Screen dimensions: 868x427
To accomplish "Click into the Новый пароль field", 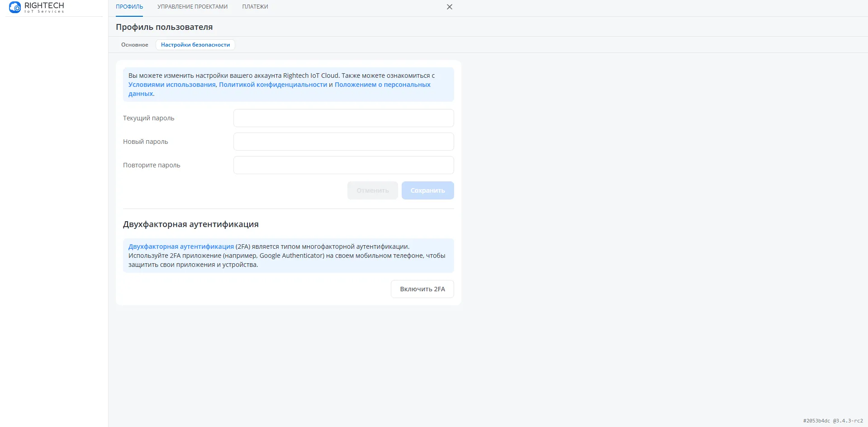I will point(343,142).
